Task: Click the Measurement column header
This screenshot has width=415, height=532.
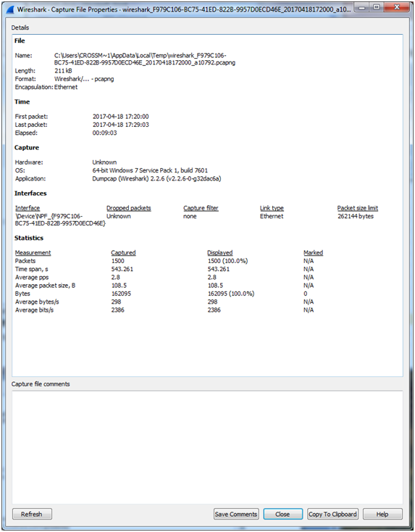Action: 33,253
